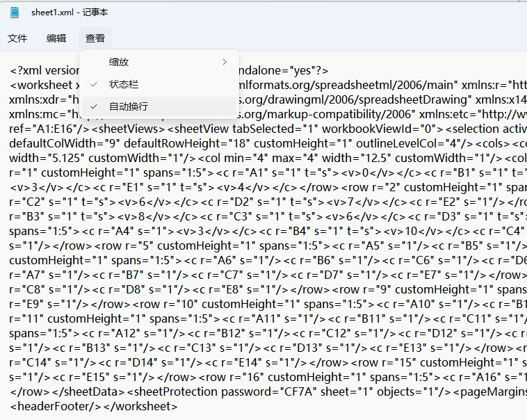Expand the 缩放 submenu
Image resolution: width=527 pixels, height=420 pixels.
point(159,62)
